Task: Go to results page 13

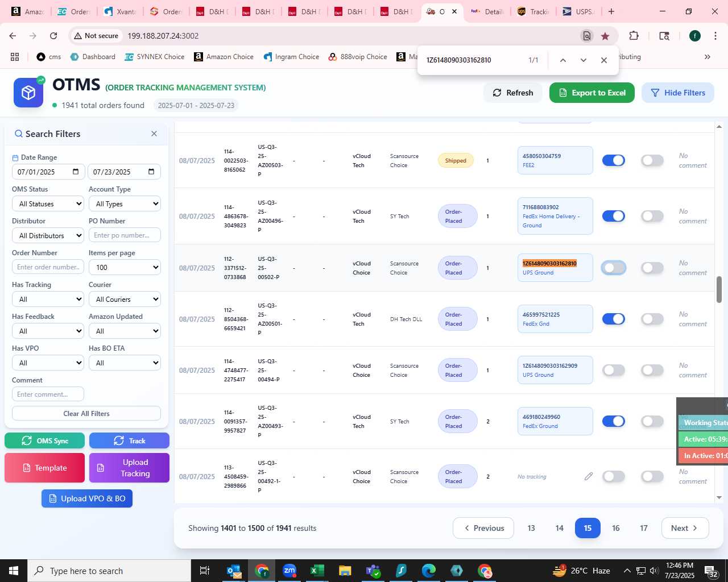Action: (x=531, y=528)
